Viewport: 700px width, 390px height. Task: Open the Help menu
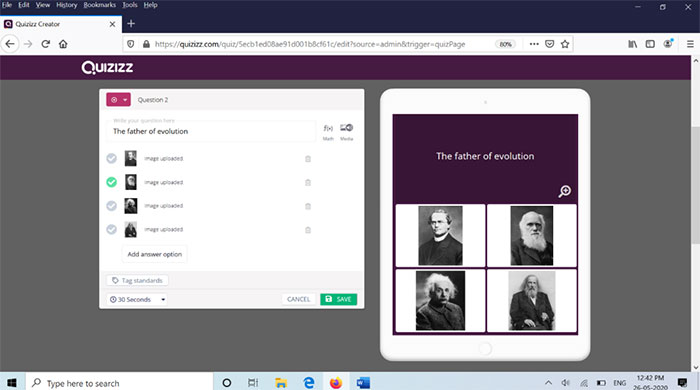point(150,5)
